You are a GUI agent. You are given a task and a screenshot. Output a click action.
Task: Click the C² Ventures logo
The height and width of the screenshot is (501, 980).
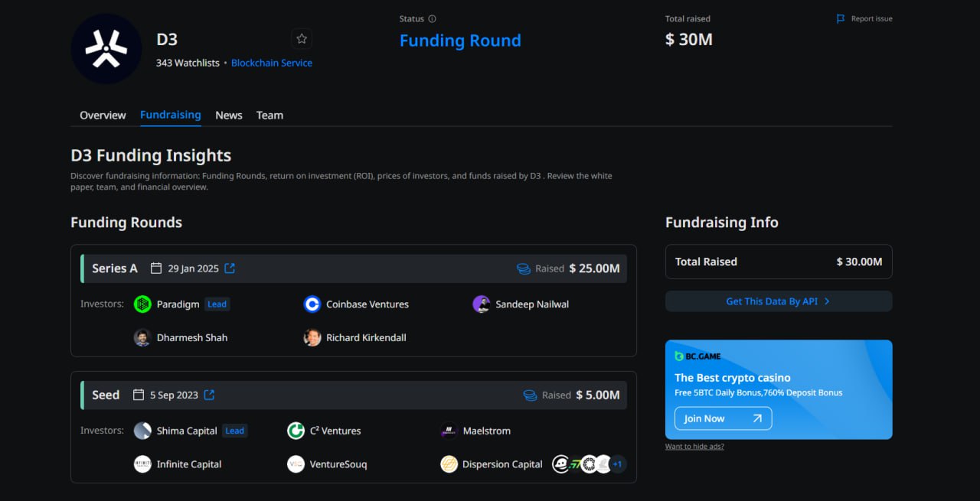coord(296,431)
